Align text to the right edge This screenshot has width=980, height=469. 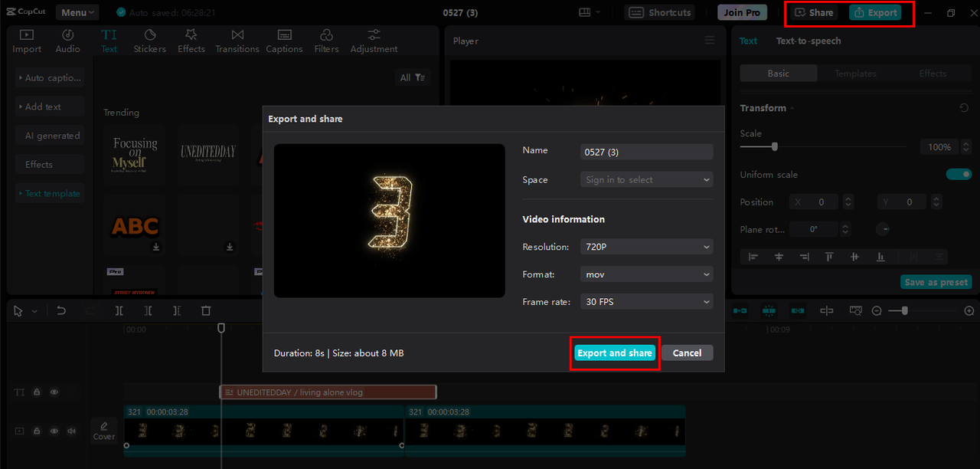pos(804,257)
